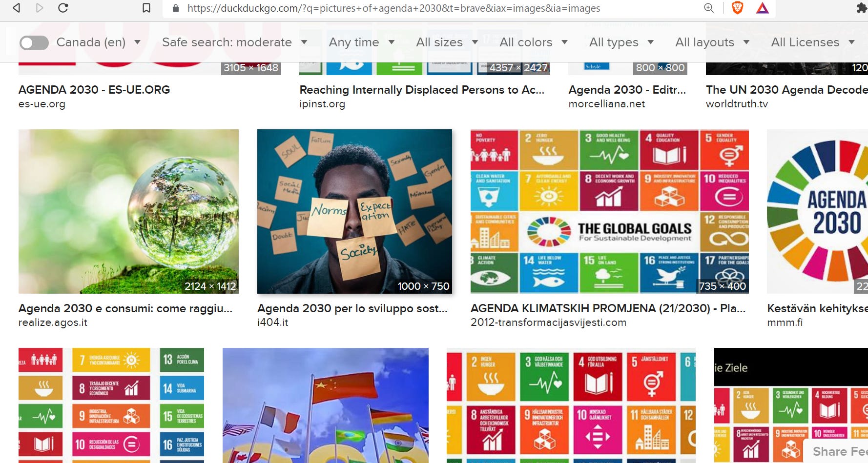The image size is (868, 463).
Task: Click the 3105 × 1648 image size badge
Action: [x=251, y=68]
